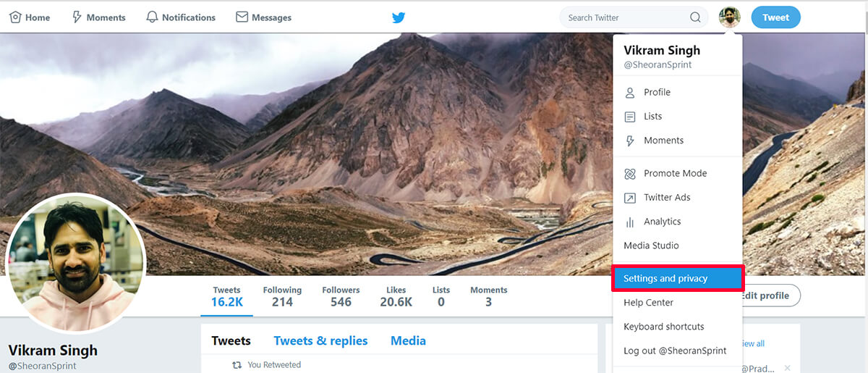The image size is (868, 373).
Task: Click the Twitter bird logo
Action: [x=399, y=17]
